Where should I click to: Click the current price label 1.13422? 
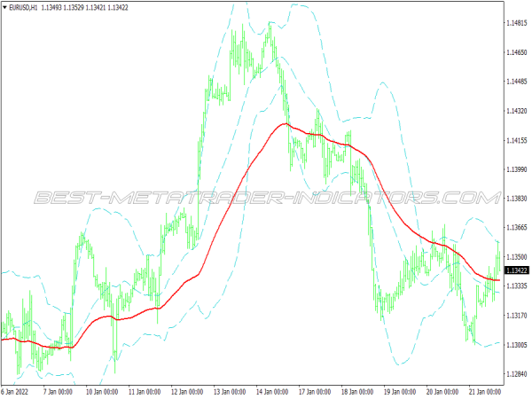coord(517,270)
